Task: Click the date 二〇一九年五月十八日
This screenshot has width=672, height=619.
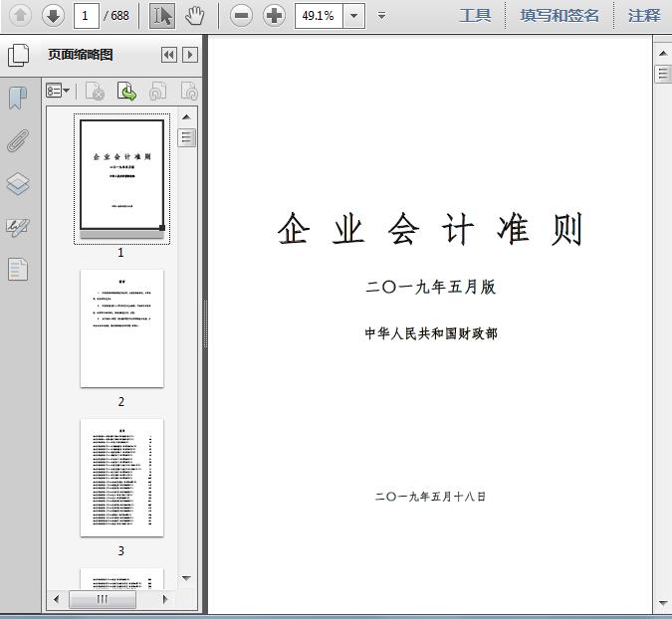Action: pos(430,497)
